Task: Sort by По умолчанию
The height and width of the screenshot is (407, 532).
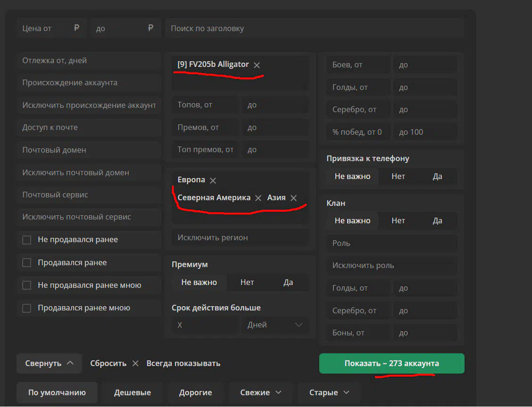Action: 57,392
